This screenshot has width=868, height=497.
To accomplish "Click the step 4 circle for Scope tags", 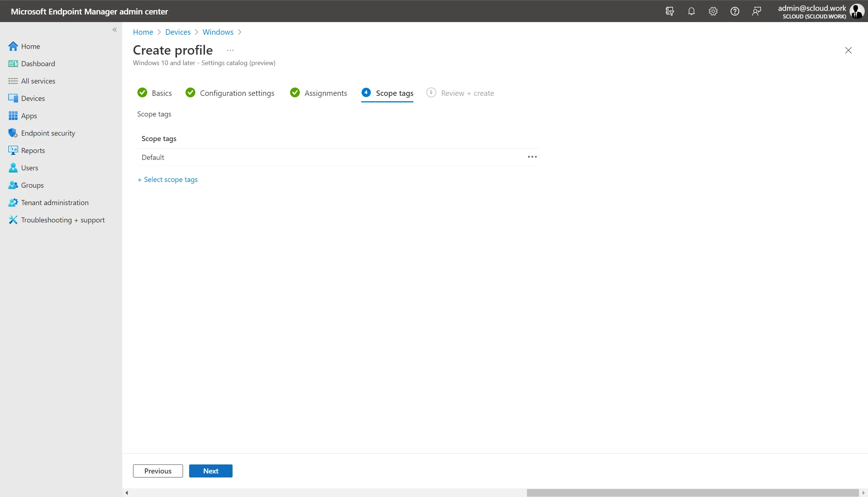I will pyautogui.click(x=366, y=93).
